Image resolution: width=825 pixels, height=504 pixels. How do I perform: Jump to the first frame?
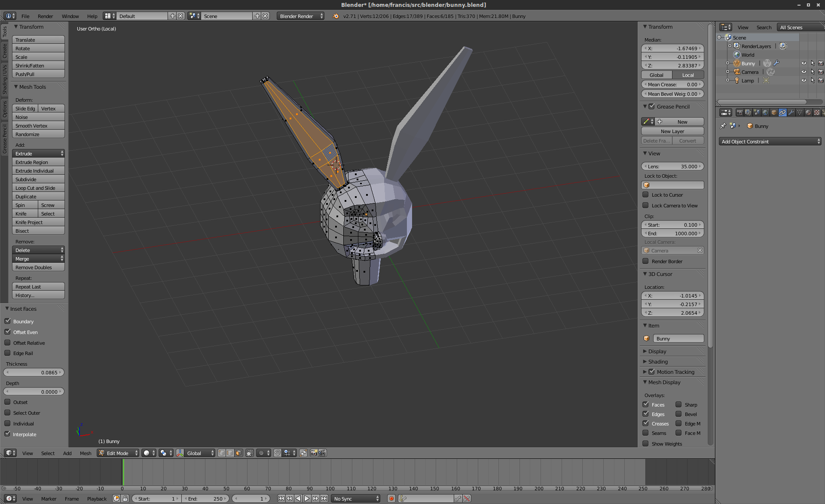(x=281, y=498)
